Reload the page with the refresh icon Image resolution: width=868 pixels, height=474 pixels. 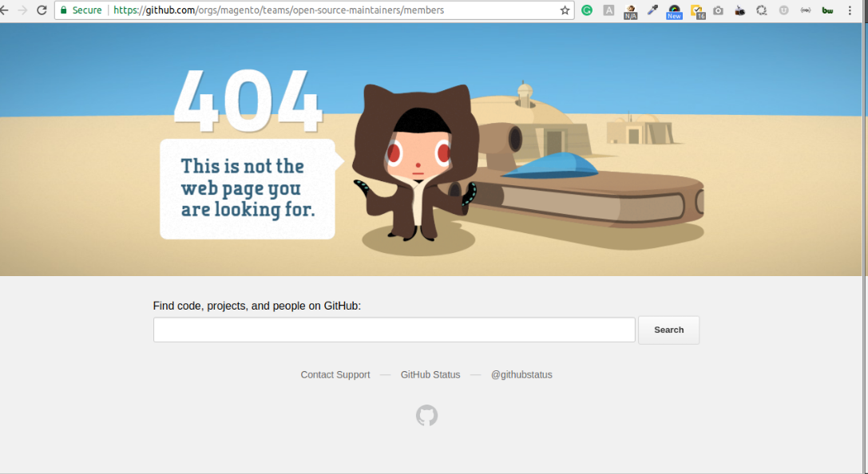tap(42, 10)
